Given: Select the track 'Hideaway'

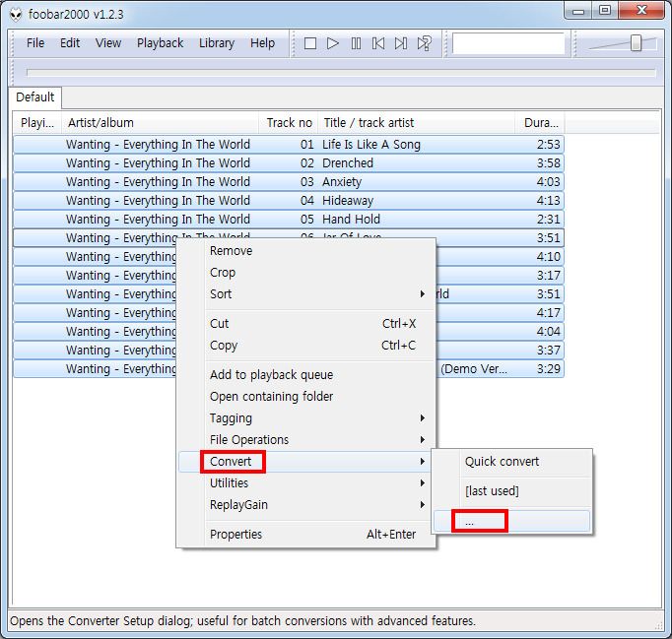Looking at the screenshot, I should [x=289, y=201].
